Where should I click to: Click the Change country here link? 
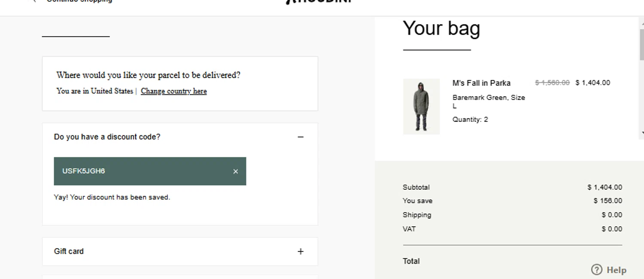coord(174,91)
